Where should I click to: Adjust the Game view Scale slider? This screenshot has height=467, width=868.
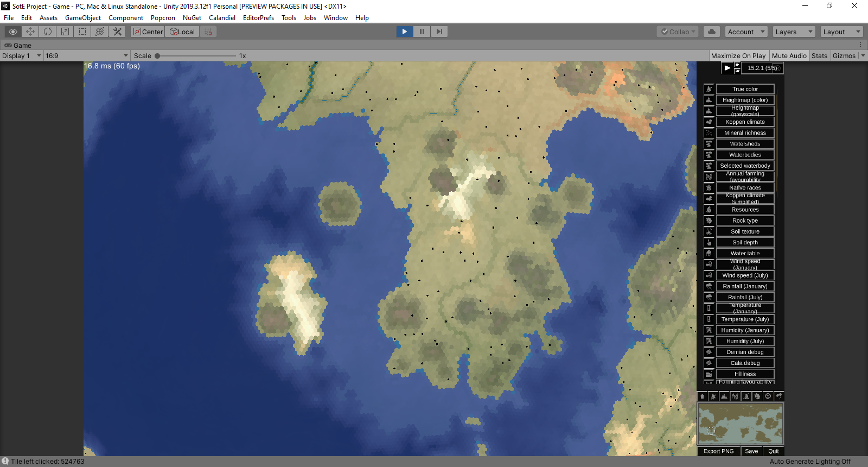click(196, 55)
